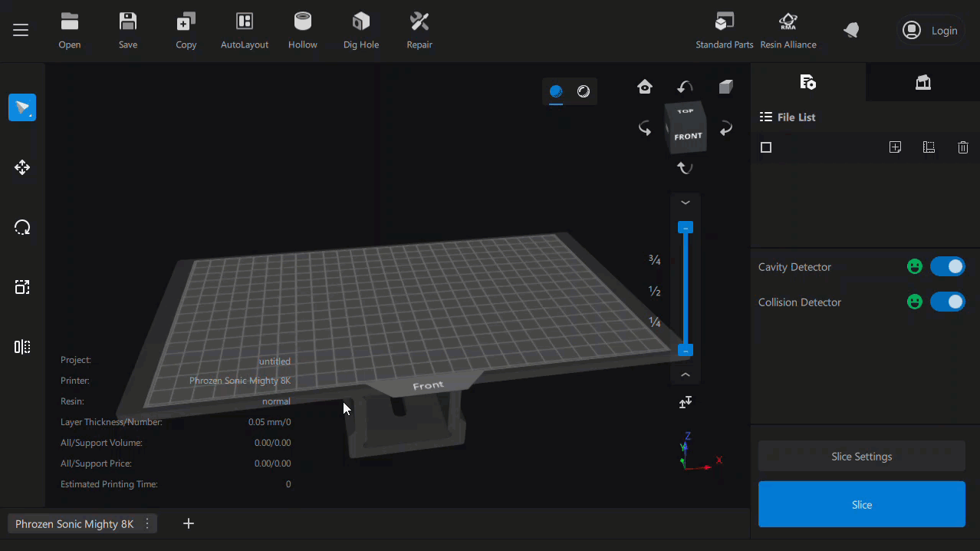Open the Dig Hole tool
Screen dimensions: 980x551
(360, 22)
